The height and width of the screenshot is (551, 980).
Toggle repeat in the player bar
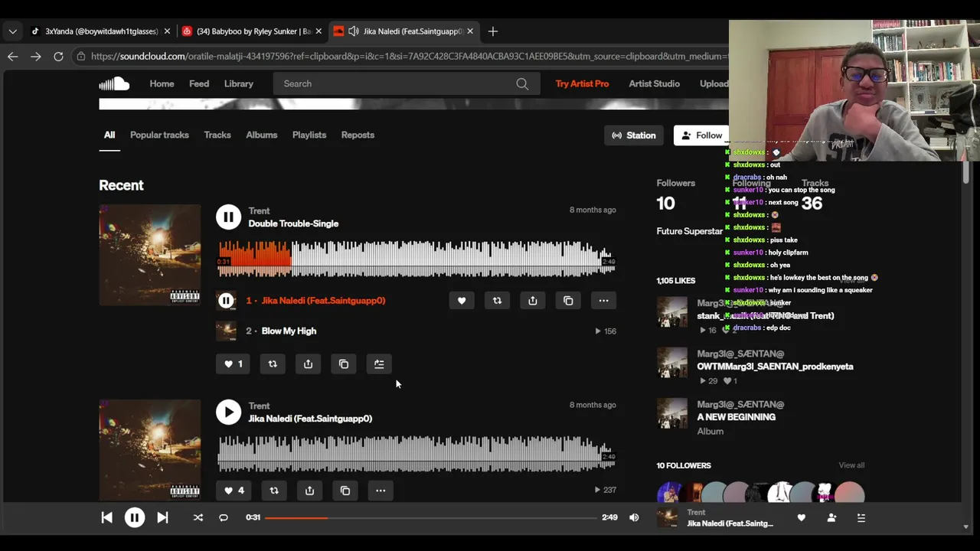(x=224, y=517)
